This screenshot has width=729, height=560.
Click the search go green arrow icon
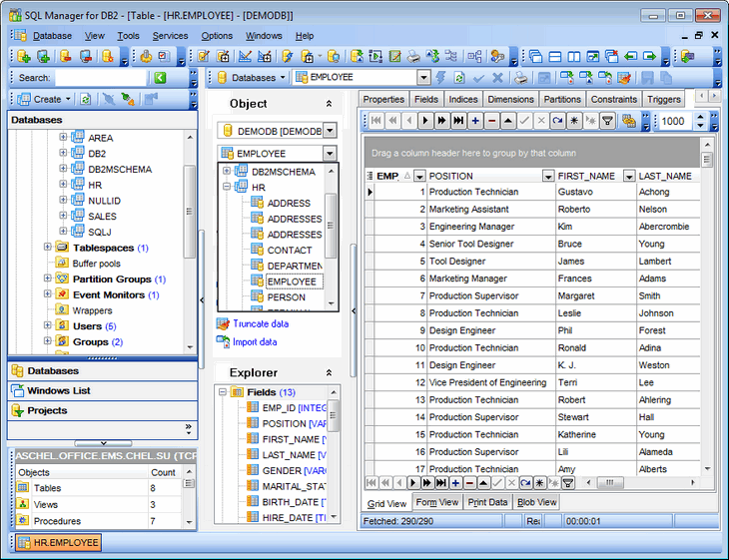tap(160, 78)
